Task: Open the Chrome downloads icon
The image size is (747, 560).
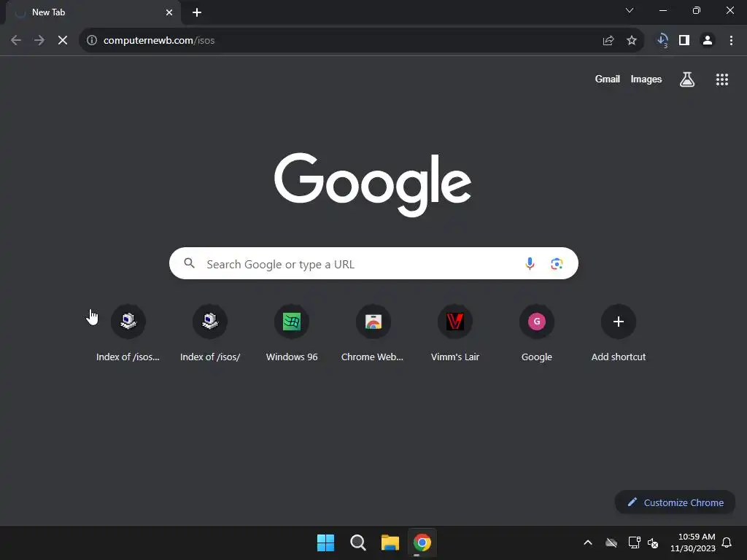Action: (662, 41)
